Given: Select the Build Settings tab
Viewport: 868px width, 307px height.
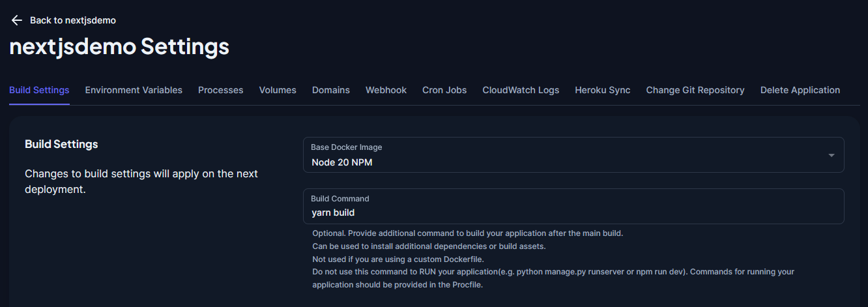Looking at the screenshot, I should pos(39,90).
